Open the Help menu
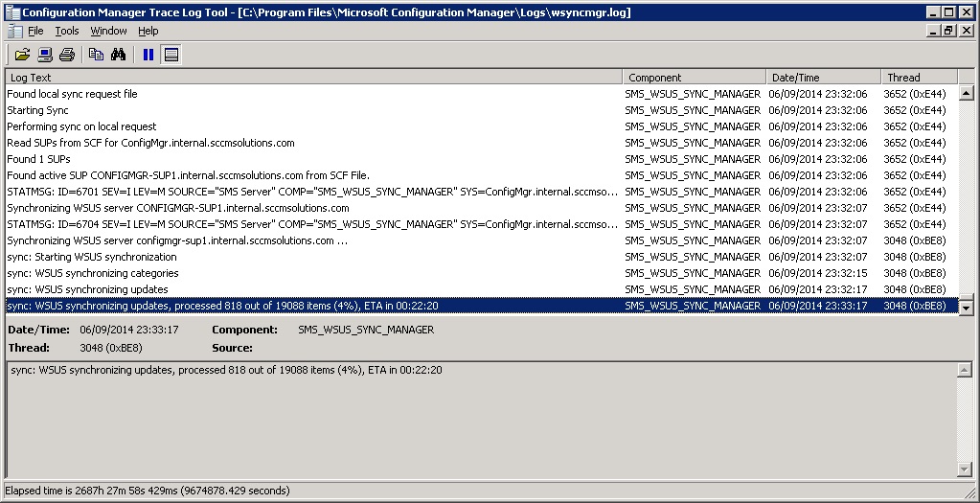The height and width of the screenshot is (503, 980). 148,31
